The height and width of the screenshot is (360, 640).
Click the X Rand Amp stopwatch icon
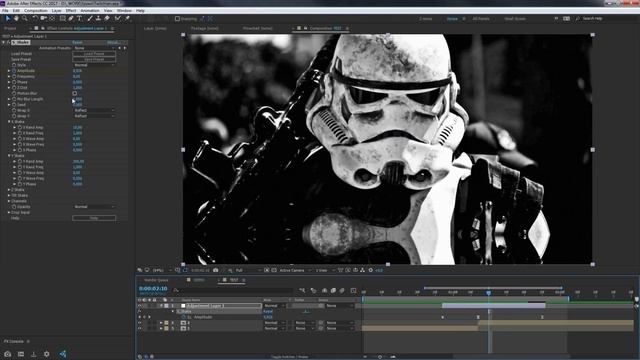(20, 127)
